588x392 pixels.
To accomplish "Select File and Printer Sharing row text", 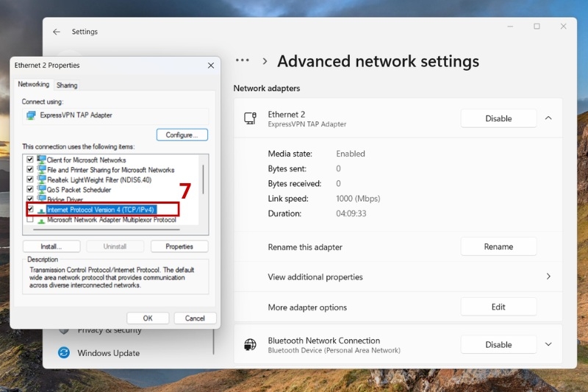I will (111, 170).
